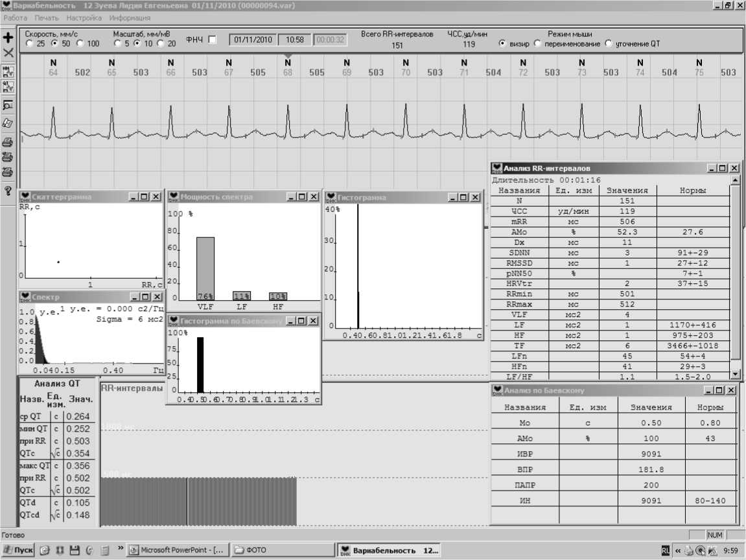Select speed 100 мм/с radio button
This screenshot has width=746, height=560.
tap(80, 44)
